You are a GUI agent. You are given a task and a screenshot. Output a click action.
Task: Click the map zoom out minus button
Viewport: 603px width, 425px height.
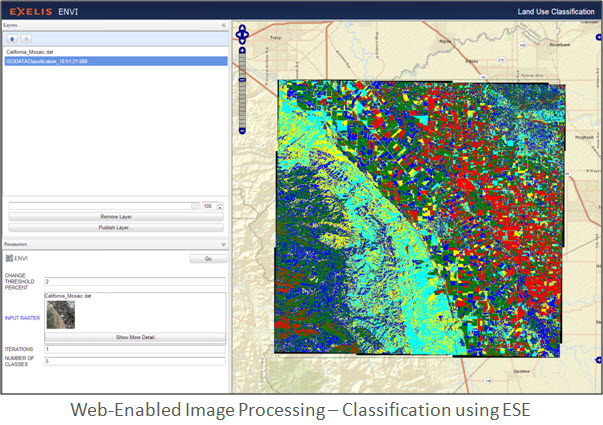coord(241,129)
